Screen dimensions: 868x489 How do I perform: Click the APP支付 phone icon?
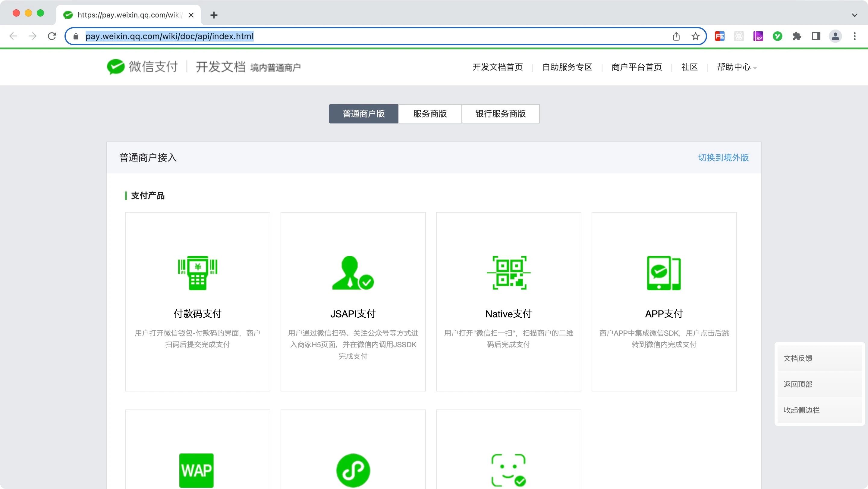pyautogui.click(x=664, y=273)
